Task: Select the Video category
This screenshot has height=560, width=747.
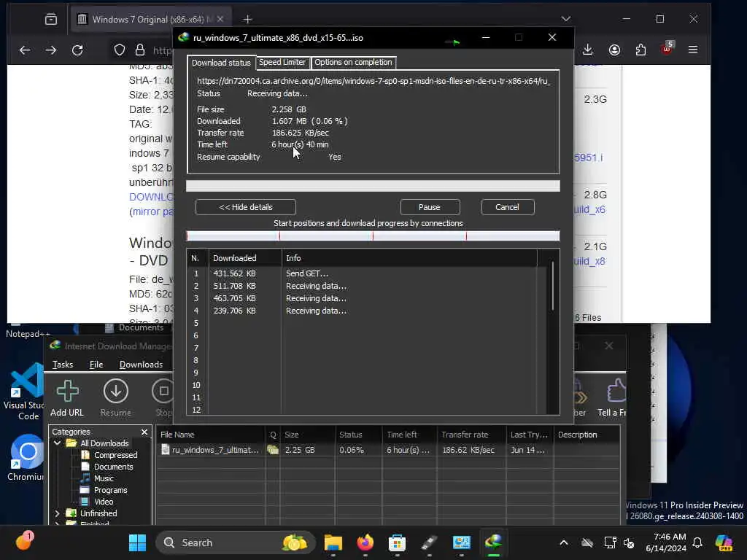Action: tap(104, 502)
